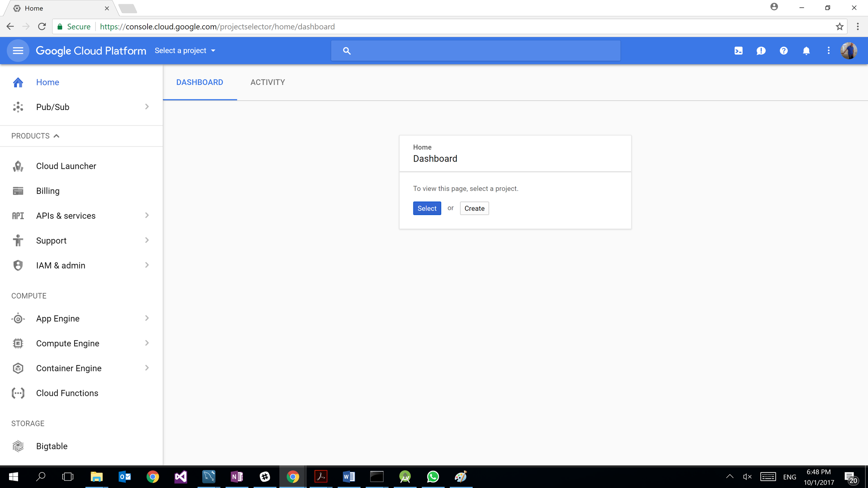Open the help question mark icon
Screen dimensions: 868x488
(x=784, y=51)
